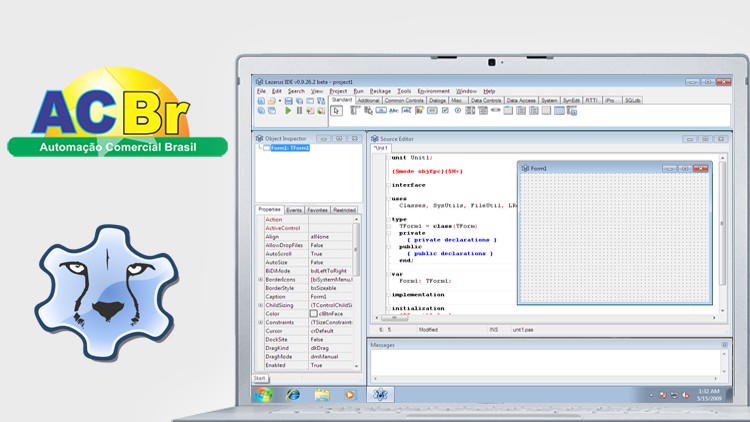This screenshot has width=750, height=422.
Task: Switch to the Additional palette tab
Action: point(368,100)
